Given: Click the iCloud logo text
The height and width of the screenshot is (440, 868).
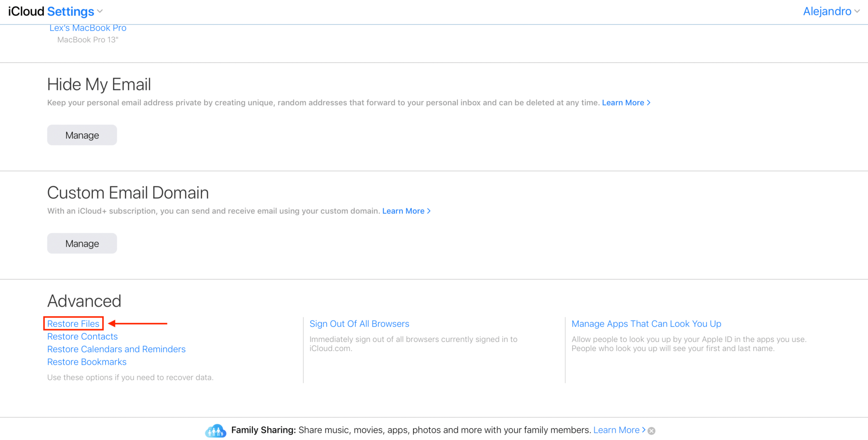Looking at the screenshot, I should 25,11.
